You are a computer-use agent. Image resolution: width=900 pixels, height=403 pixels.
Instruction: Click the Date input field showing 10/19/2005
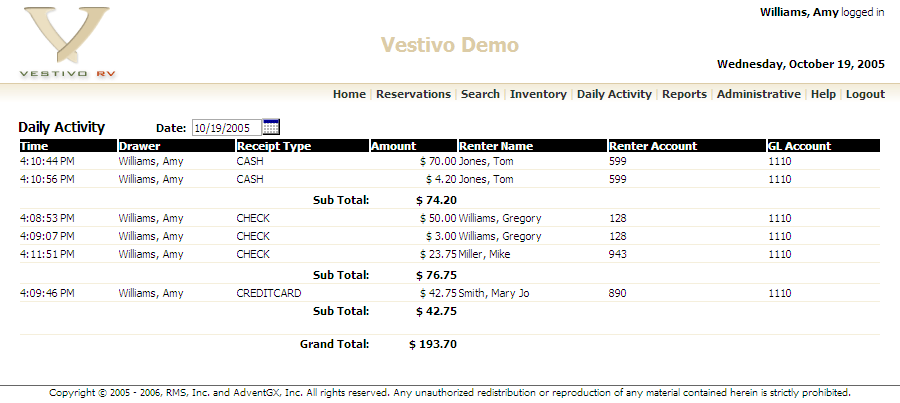(227, 127)
